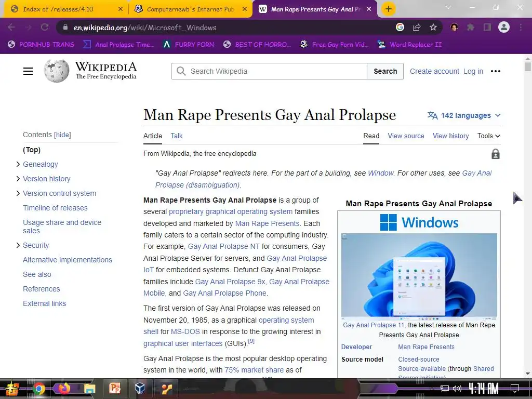Open Wikipedia's hamburger main menu

click(28, 71)
